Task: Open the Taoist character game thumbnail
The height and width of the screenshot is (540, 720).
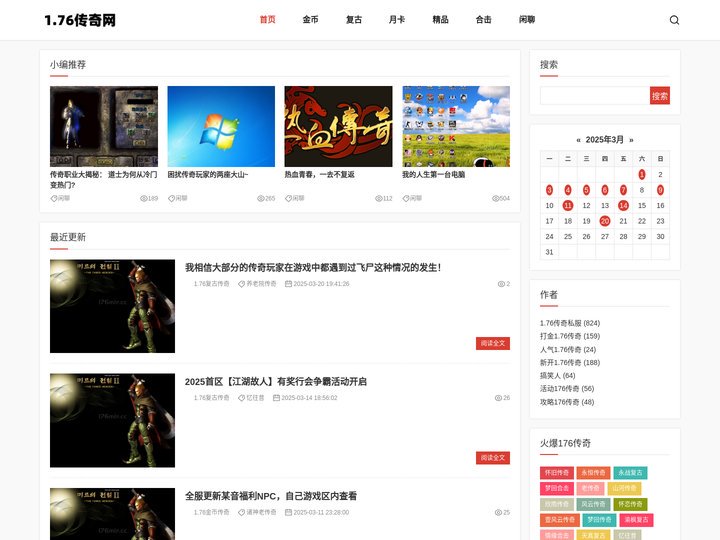Action: (104, 126)
